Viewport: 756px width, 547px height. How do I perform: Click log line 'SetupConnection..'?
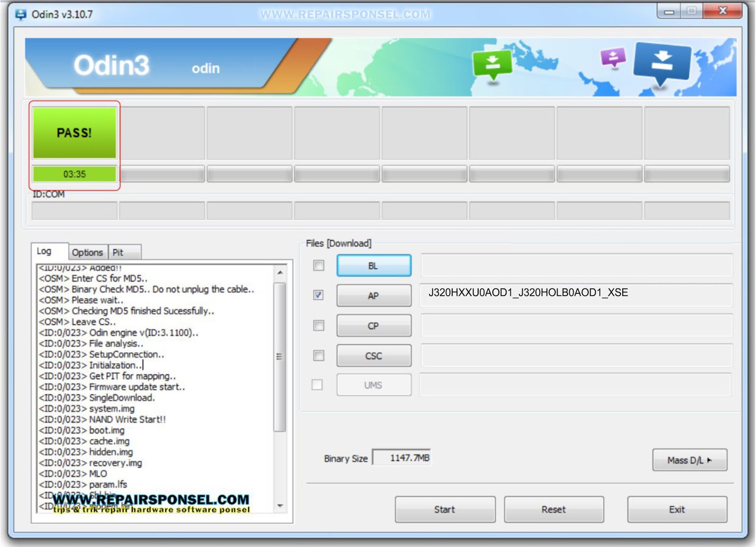pos(102,354)
